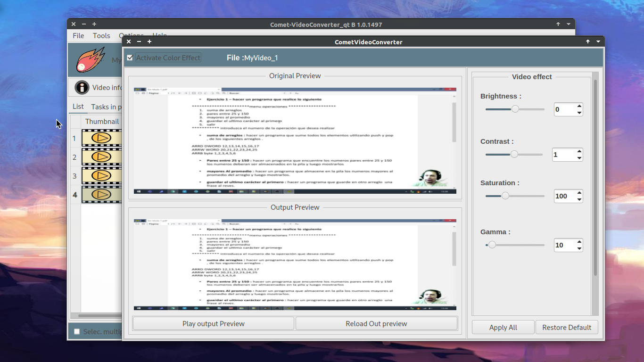Select film thumbnail in row 3

coord(102,176)
